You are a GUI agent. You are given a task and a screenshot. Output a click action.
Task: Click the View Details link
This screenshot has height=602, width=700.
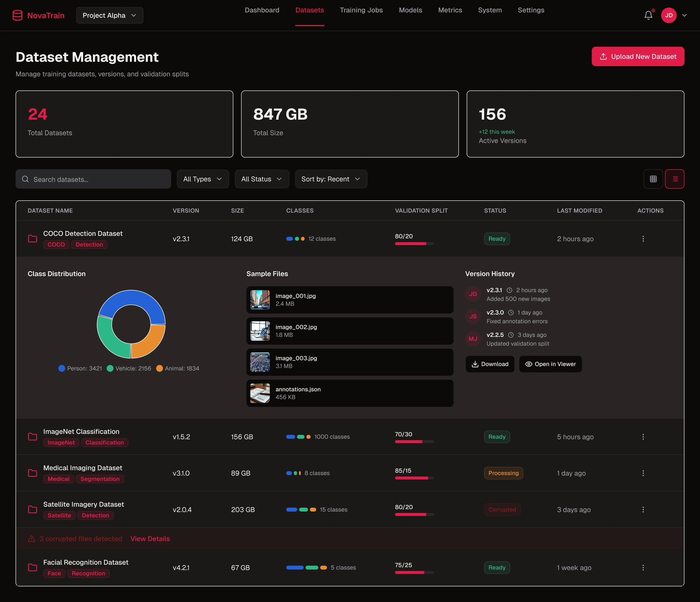coord(150,539)
